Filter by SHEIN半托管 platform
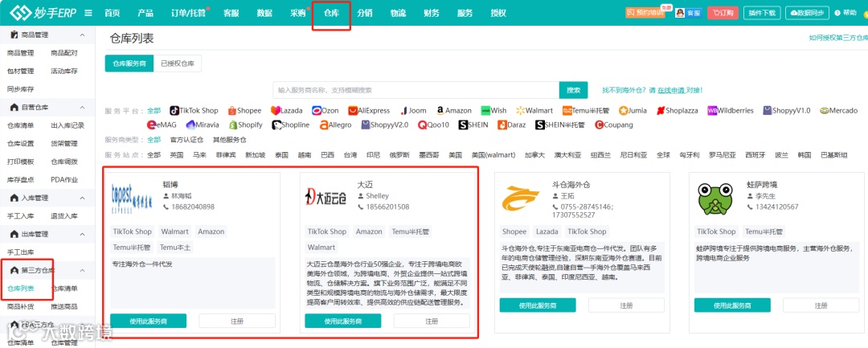Image resolution: width=868 pixels, height=348 pixels. [x=559, y=125]
